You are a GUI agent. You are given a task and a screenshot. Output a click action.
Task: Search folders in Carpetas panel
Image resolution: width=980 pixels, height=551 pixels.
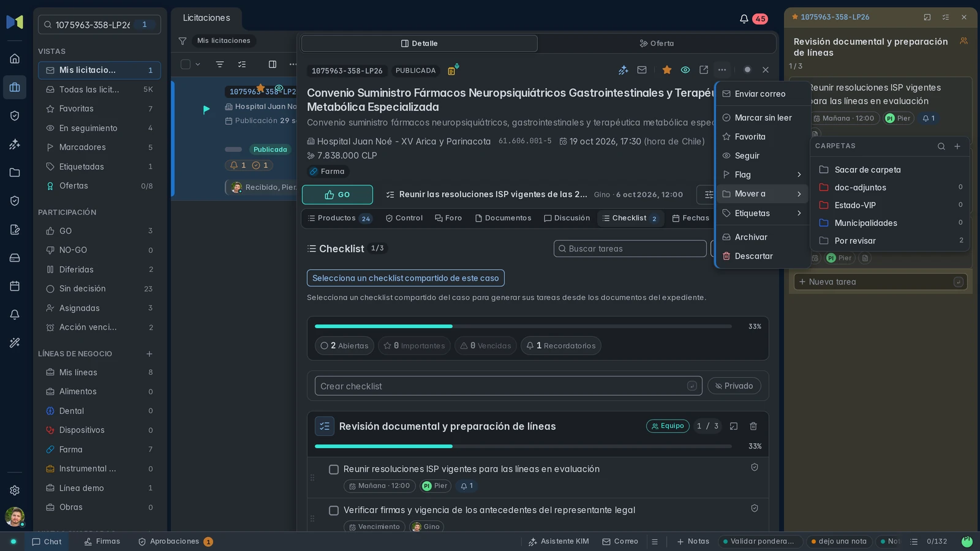941,146
